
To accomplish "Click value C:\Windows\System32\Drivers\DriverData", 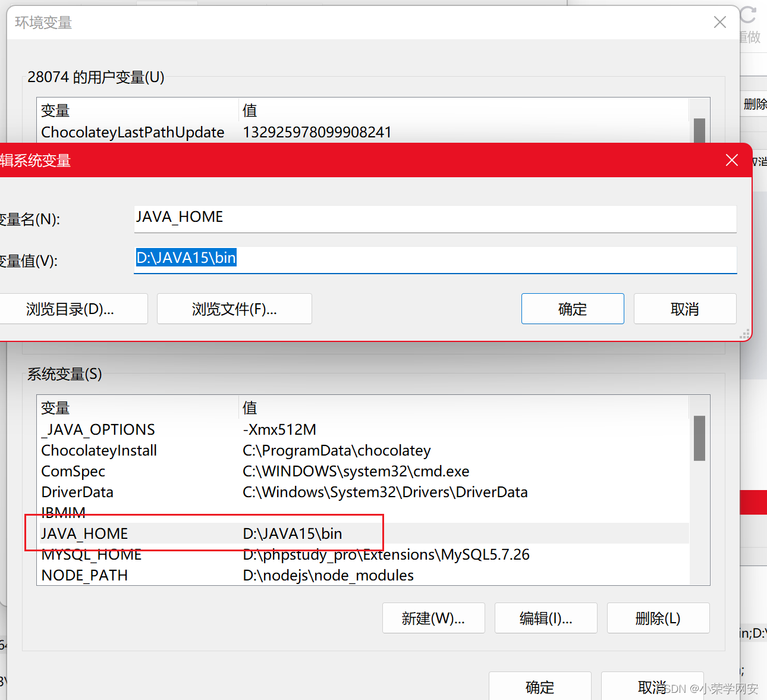I will pyautogui.click(x=385, y=492).
